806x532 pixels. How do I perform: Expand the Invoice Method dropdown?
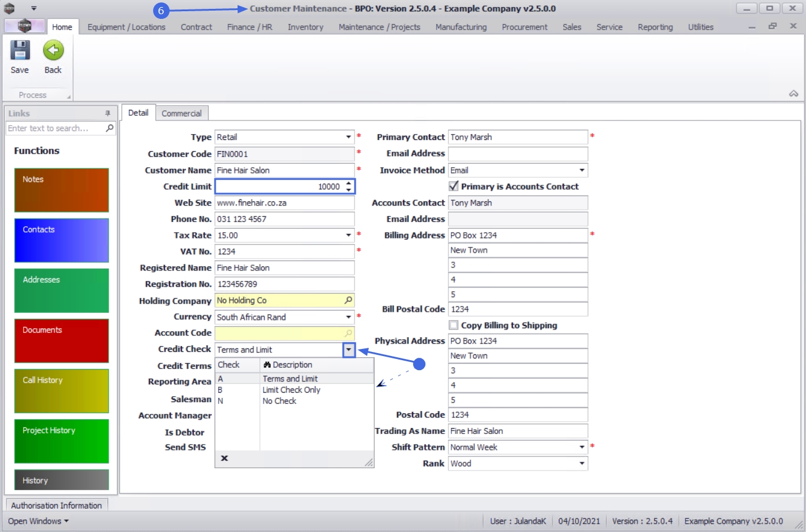581,171
